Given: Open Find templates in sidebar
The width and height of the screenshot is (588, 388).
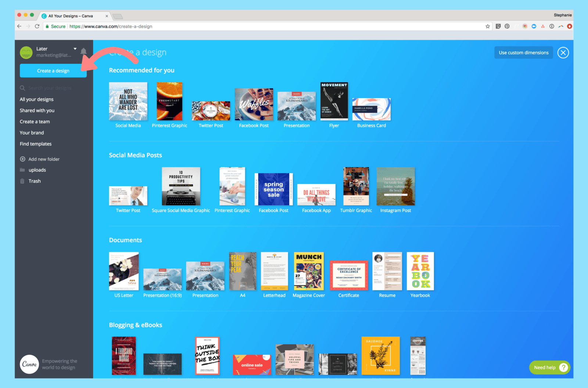Looking at the screenshot, I should point(36,144).
